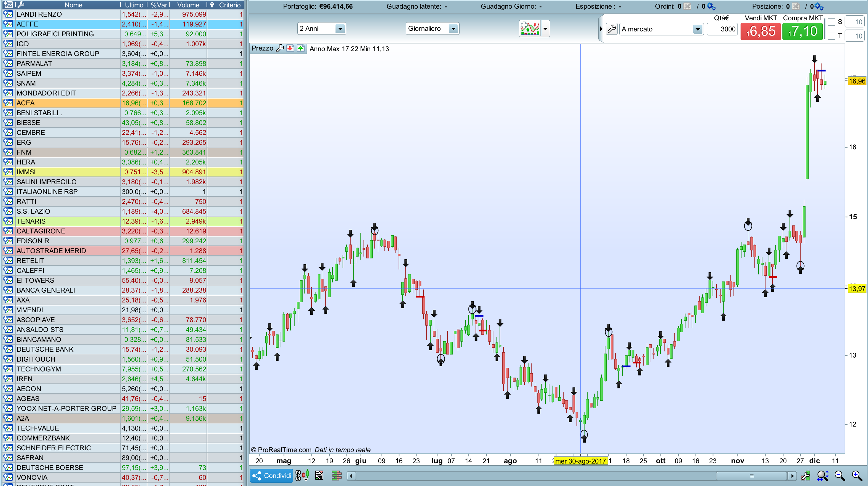
Task: Open Prezzo panel settings wrench
Action: click(x=279, y=48)
